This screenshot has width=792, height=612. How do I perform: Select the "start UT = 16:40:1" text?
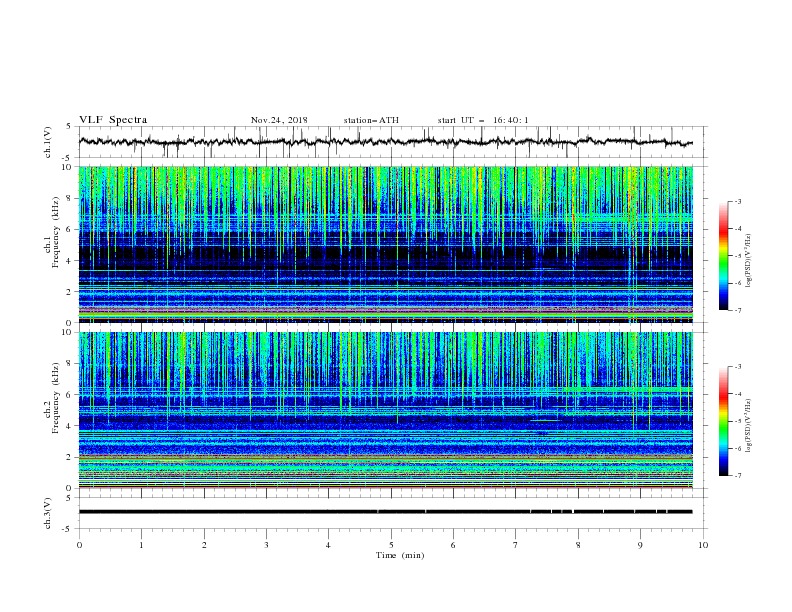[483, 120]
